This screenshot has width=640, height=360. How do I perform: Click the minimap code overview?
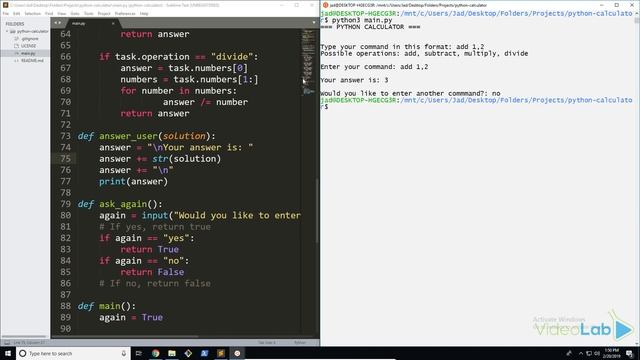[x=308, y=61]
